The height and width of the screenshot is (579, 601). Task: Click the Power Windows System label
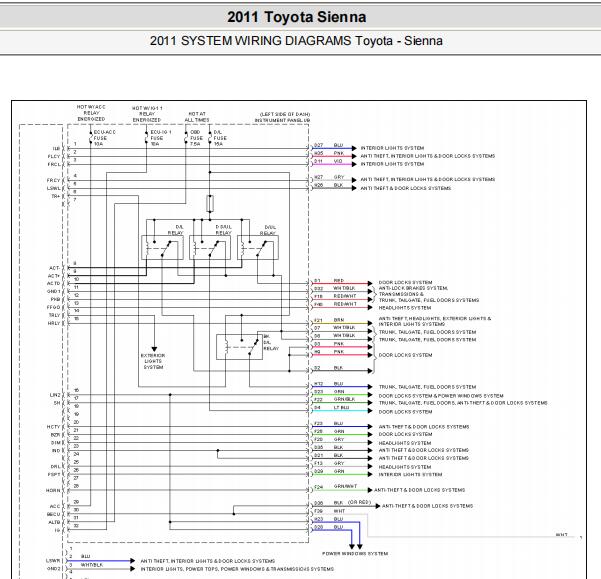(x=355, y=554)
